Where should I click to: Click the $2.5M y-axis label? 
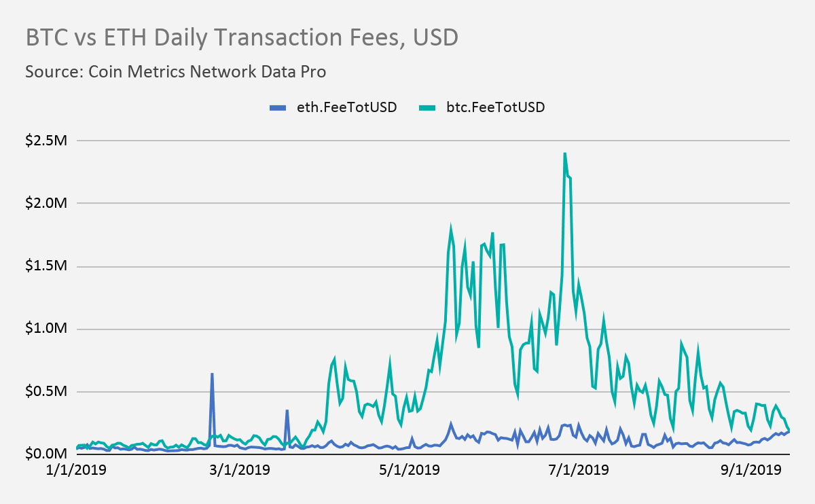pyautogui.click(x=47, y=141)
